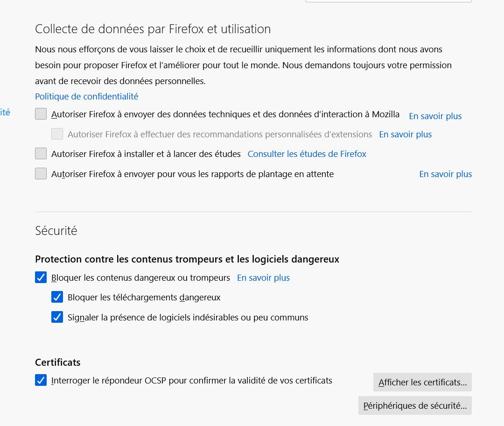Uncheck Bloquer les contenus dangereux ou trompeurs

click(41, 277)
